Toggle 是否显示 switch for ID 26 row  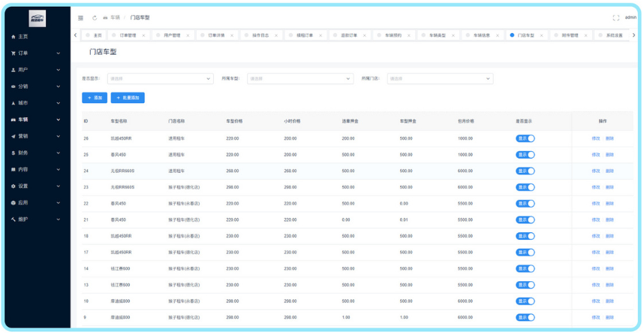point(525,138)
